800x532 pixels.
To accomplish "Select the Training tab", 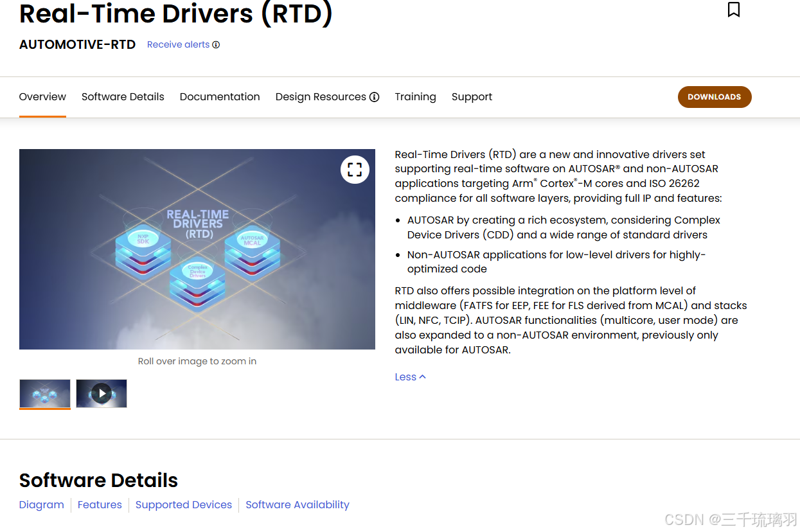I will tap(415, 97).
